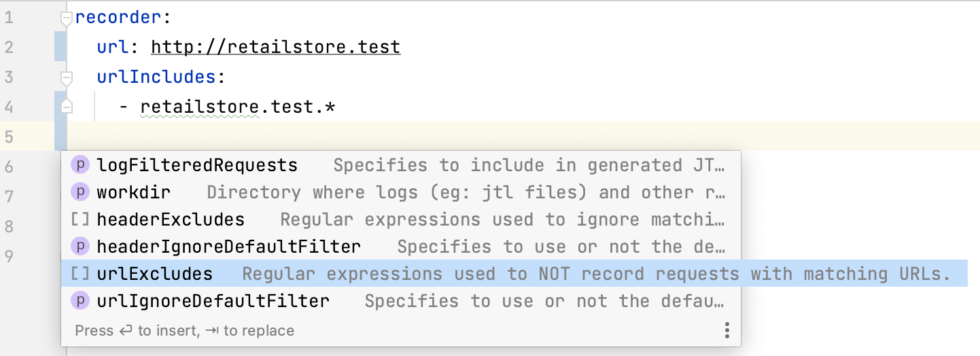980x356 pixels.
Task: Click fold end marker on line 4
Action: [x=66, y=106]
